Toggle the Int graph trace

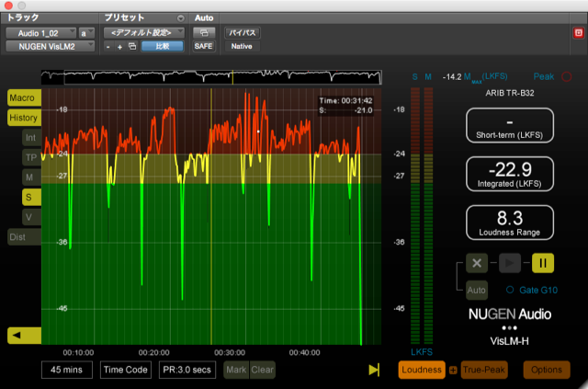(31, 138)
